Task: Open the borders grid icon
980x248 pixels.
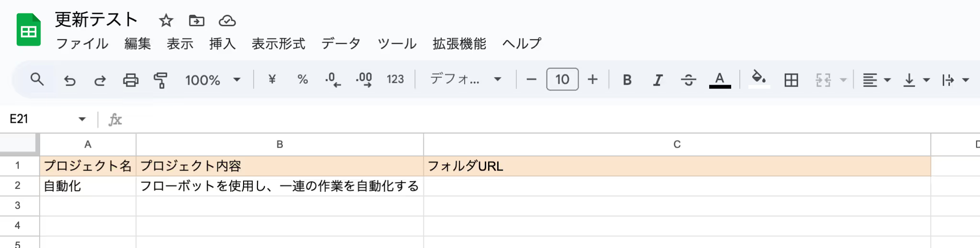Action: (x=791, y=80)
